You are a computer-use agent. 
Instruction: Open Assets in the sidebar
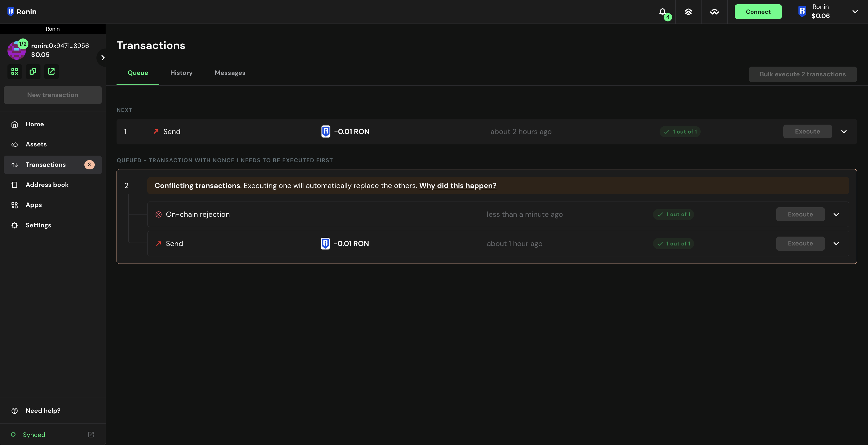tap(53, 144)
